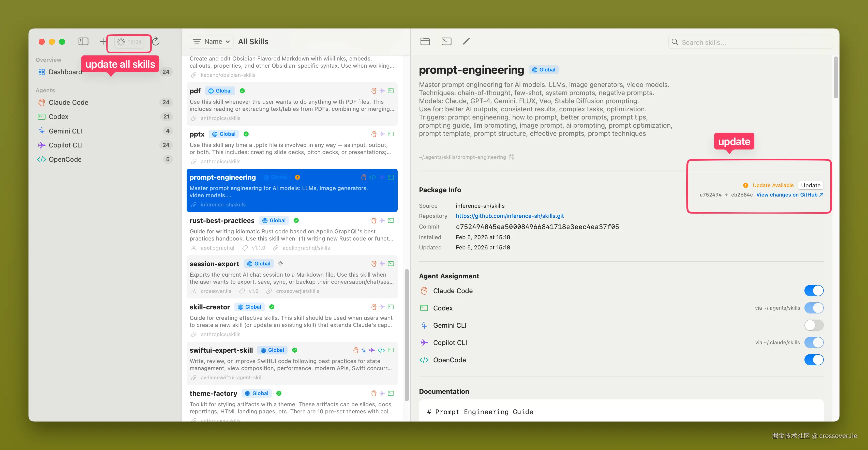Viewport: 868px width, 450px height.
Task: Click the 15/24 update progress indicator
Action: (129, 42)
